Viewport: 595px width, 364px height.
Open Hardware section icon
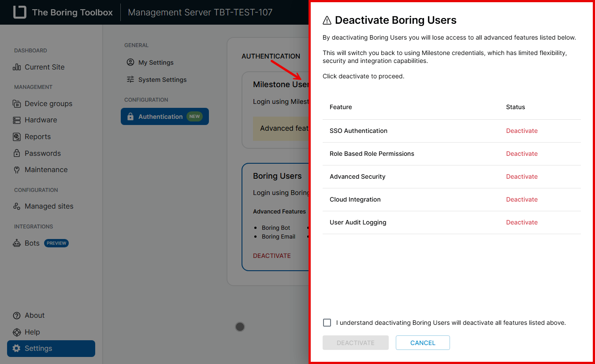17,120
